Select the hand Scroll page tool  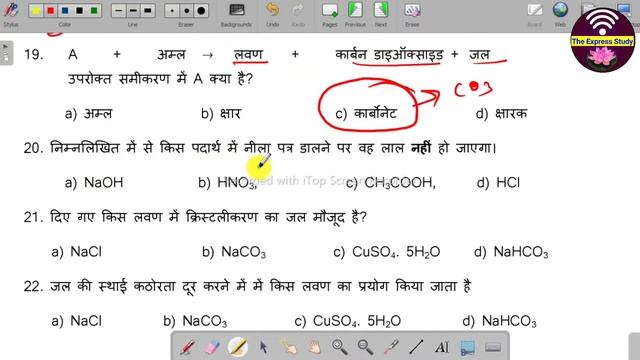point(314,347)
